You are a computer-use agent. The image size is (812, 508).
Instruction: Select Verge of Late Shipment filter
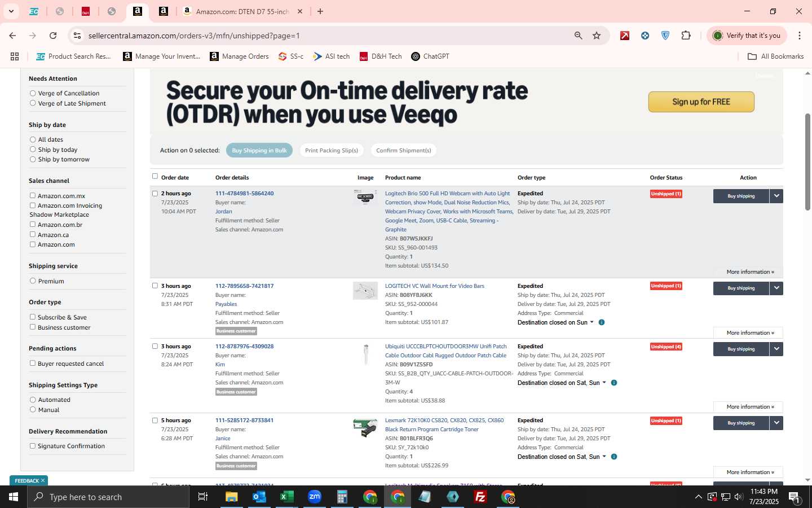(33, 103)
